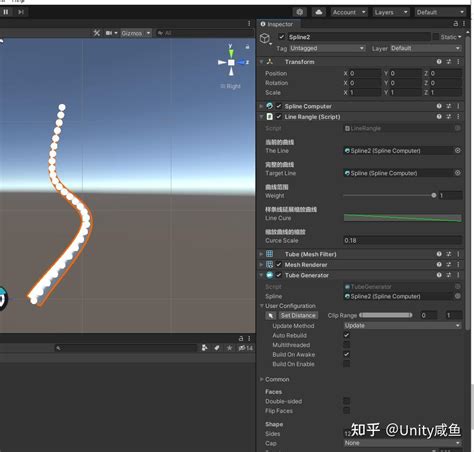
Task: Open the Transform component help icon
Action: tap(439, 62)
